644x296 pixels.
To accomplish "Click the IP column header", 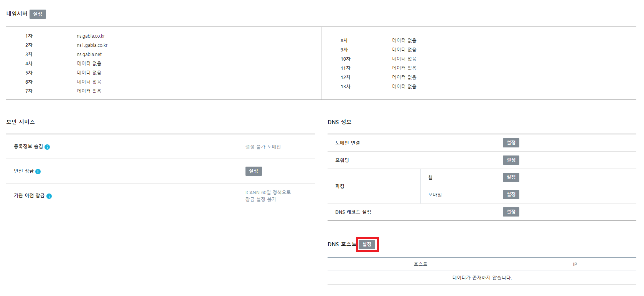I will (575, 264).
